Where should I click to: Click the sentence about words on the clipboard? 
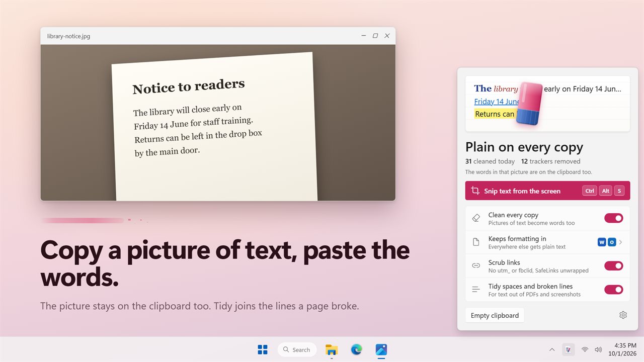pyautogui.click(x=529, y=172)
